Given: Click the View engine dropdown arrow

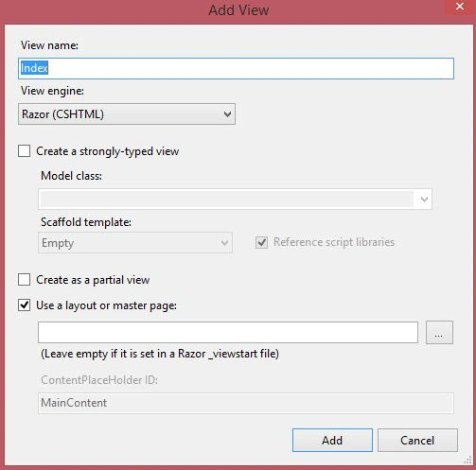Looking at the screenshot, I should 227,114.
